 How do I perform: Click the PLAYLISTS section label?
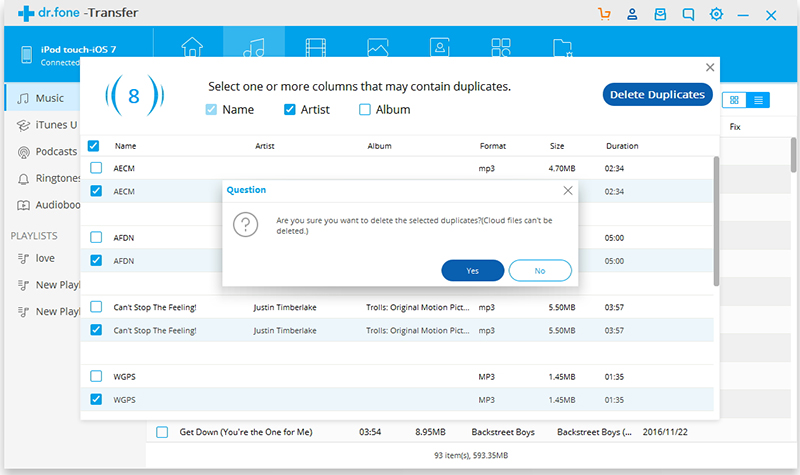tap(34, 236)
